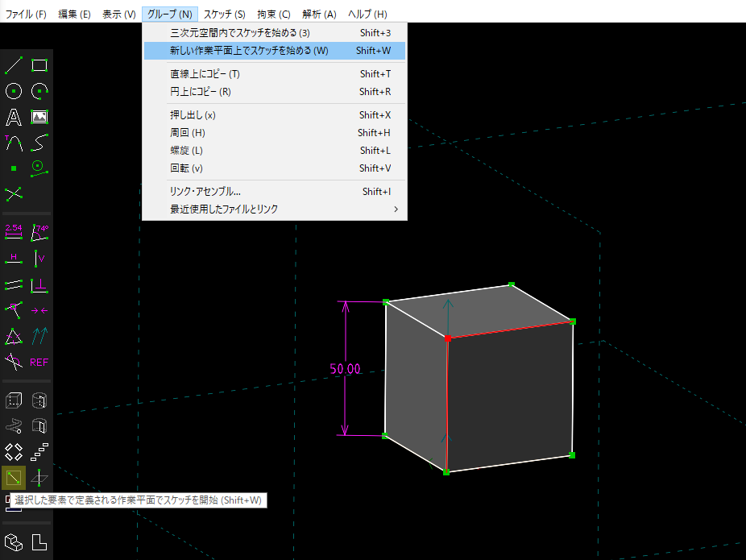The image size is (746, 560).
Task: Apply the horizontal constraint (H icon)
Action: pos(14,259)
